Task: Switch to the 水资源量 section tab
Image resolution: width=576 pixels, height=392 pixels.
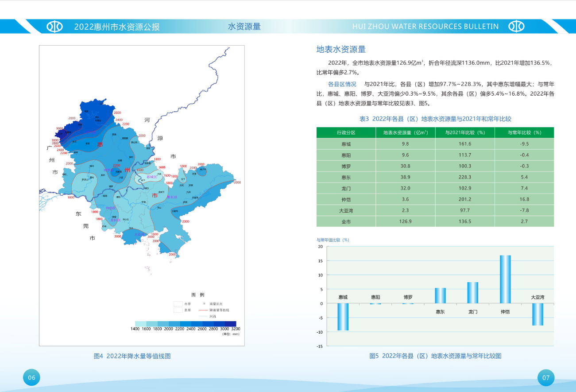Action: (244, 26)
